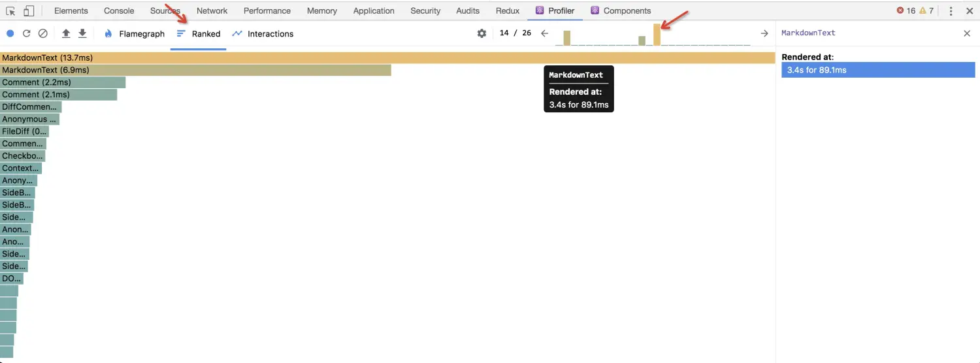Select the Comment (2.1ms) bar
This screenshot has height=363, width=980.
tap(58, 95)
